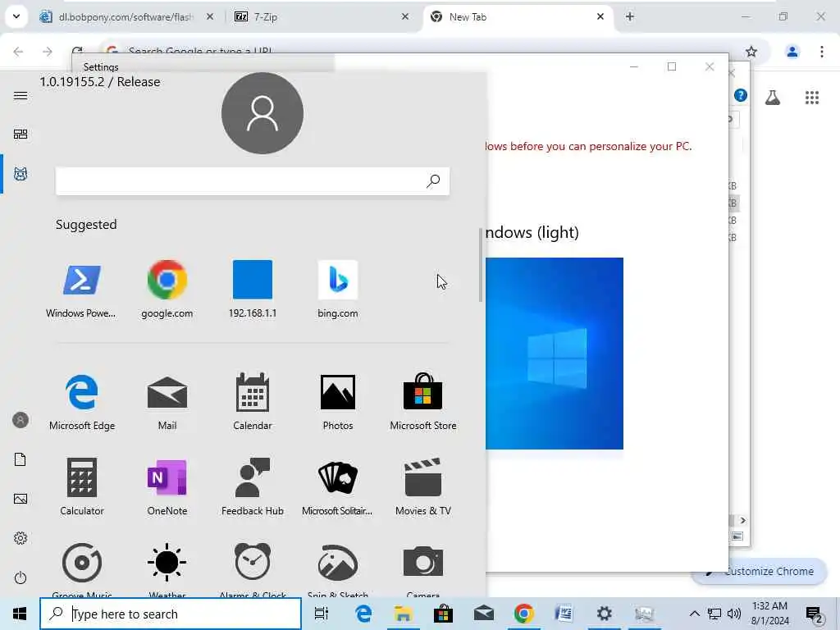
Task: Click the taskbar search box
Action: [171, 614]
